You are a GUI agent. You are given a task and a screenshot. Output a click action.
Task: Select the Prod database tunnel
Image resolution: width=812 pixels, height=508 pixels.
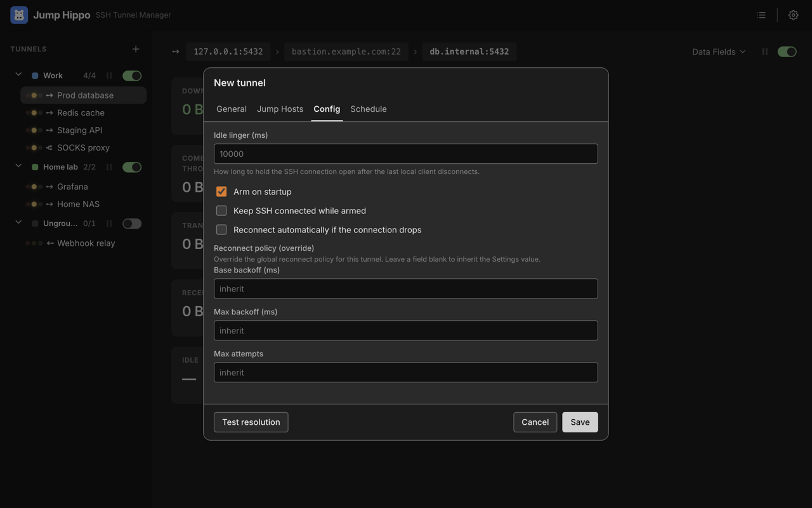tap(84, 95)
